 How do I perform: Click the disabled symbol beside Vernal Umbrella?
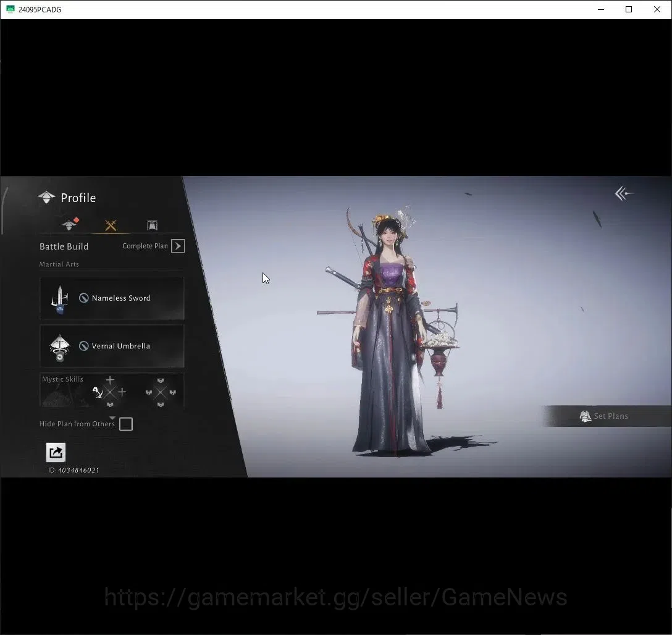coord(84,346)
